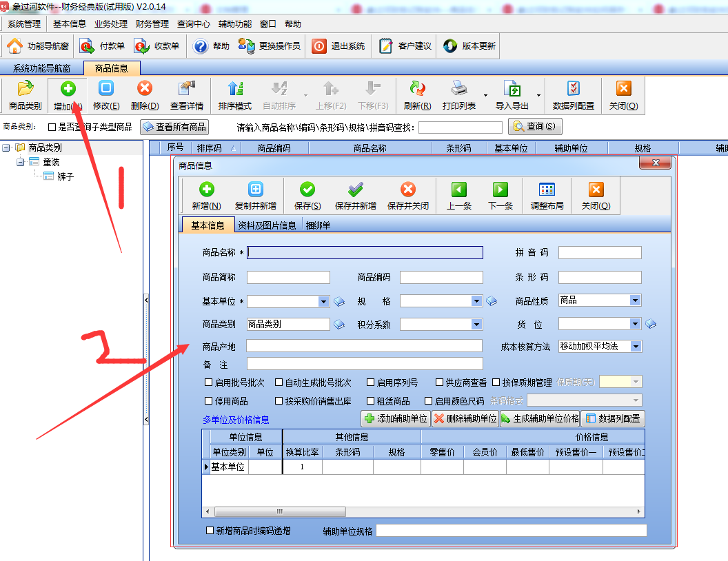
Task: Click the 打印列表 printer icon
Action: coord(458,88)
